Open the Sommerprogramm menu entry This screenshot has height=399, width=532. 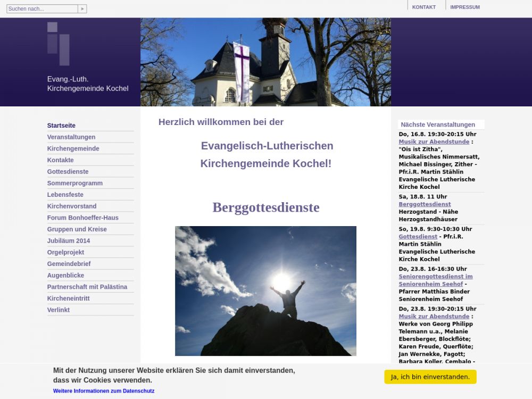[x=74, y=183]
